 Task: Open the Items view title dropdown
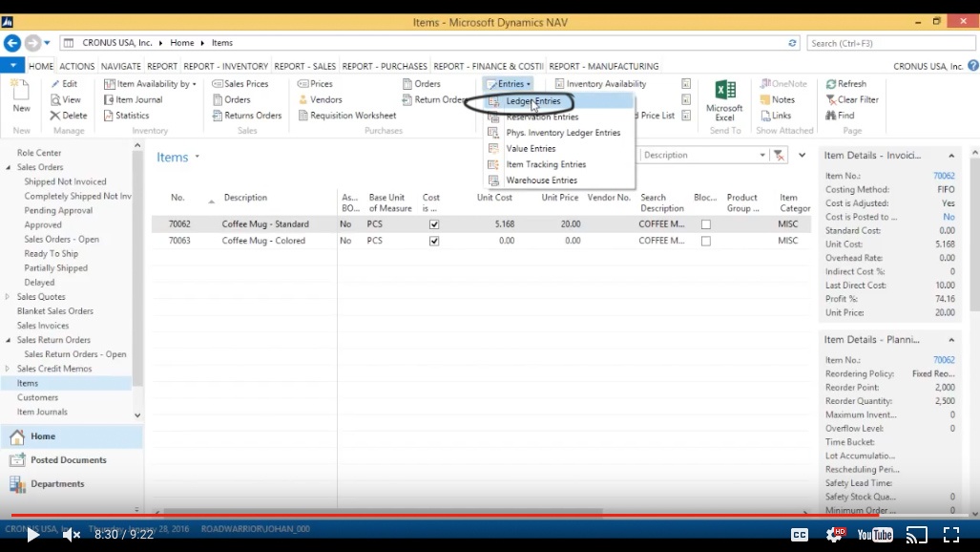[x=197, y=157]
